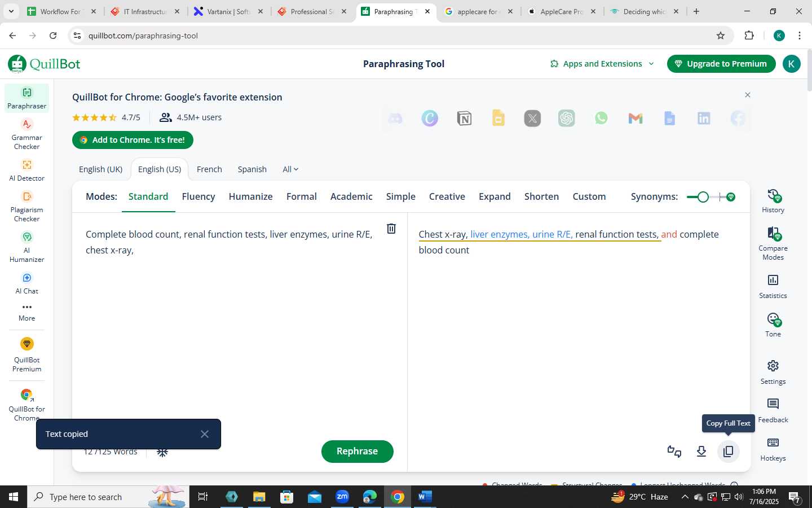Switch to Fluency mode
Screen dimensions: 812x508
198,196
